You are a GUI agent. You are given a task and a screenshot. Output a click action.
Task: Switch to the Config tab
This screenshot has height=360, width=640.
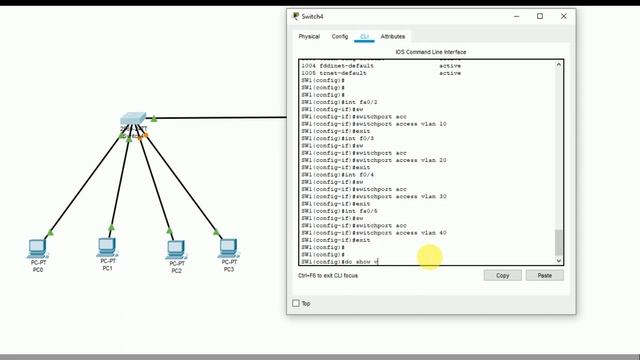coord(340,36)
